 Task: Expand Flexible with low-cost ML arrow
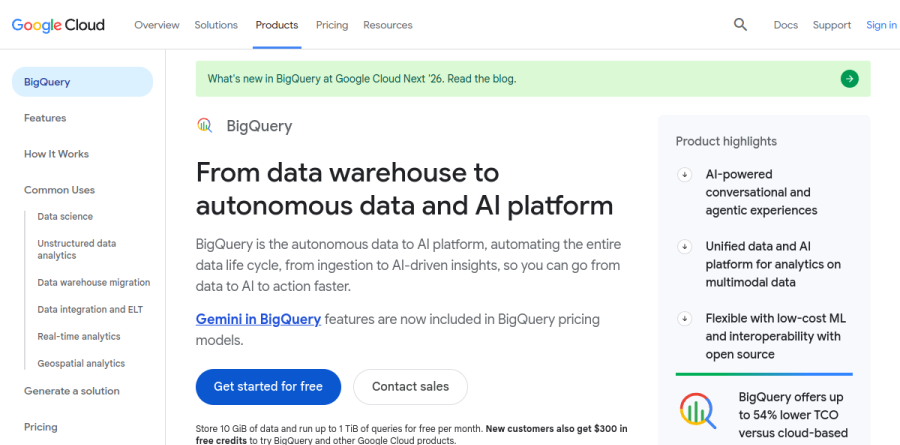[684, 319]
